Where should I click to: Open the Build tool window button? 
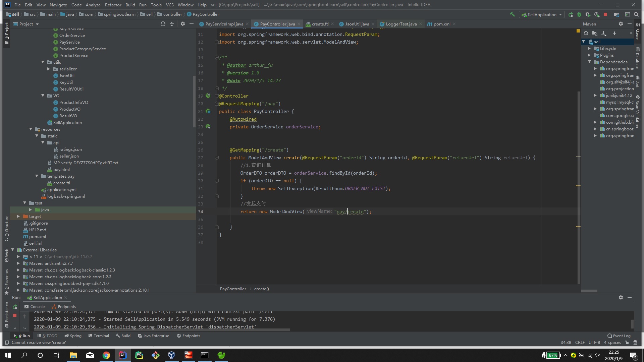tap(123, 336)
